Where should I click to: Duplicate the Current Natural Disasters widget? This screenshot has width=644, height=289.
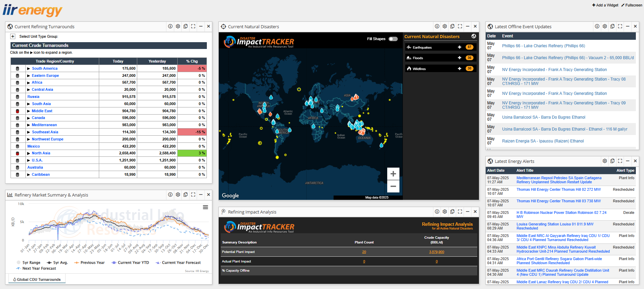452,26
